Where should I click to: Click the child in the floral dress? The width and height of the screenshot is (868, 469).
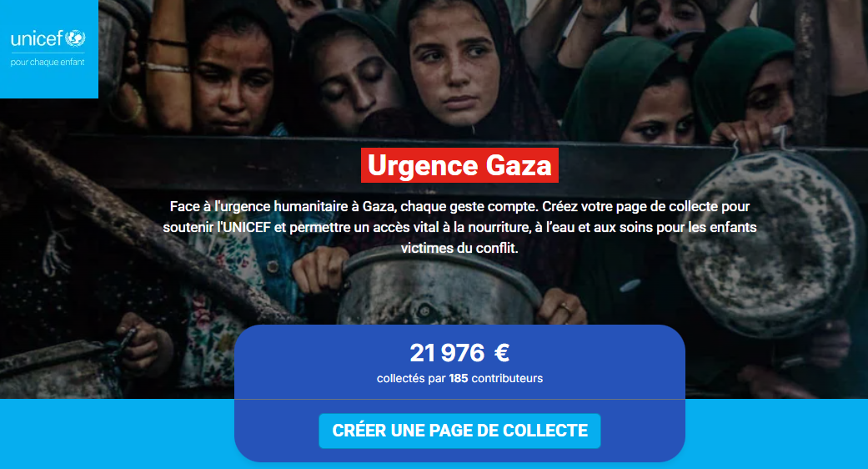(x=222, y=310)
